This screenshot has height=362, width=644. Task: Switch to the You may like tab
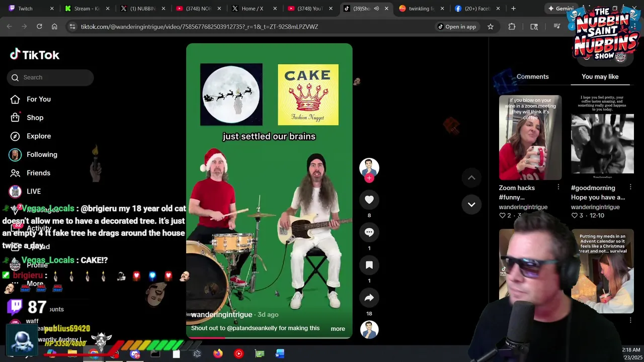point(600,76)
